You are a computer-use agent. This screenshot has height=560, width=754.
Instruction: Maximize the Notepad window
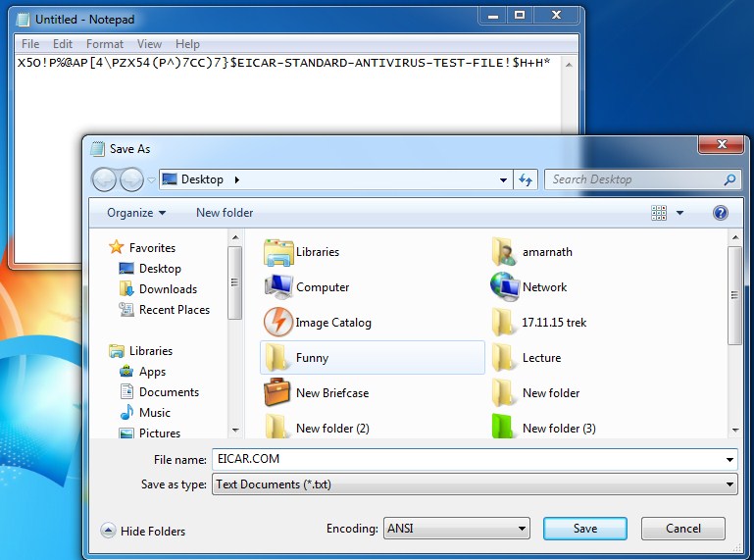520,15
